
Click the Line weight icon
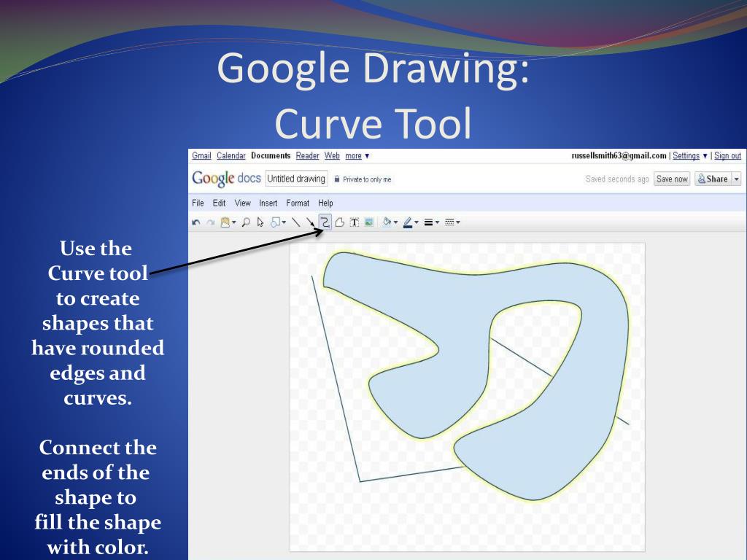click(x=429, y=222)
